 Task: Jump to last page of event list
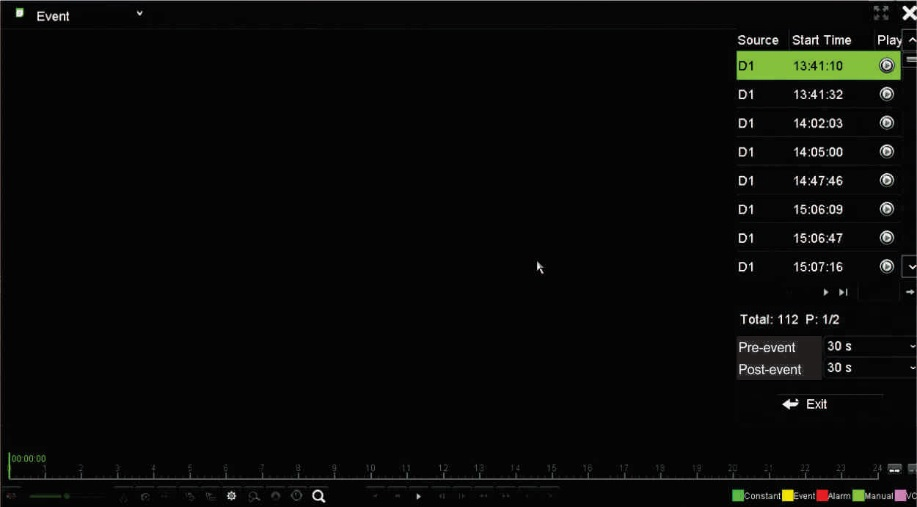tap(843, 292)
